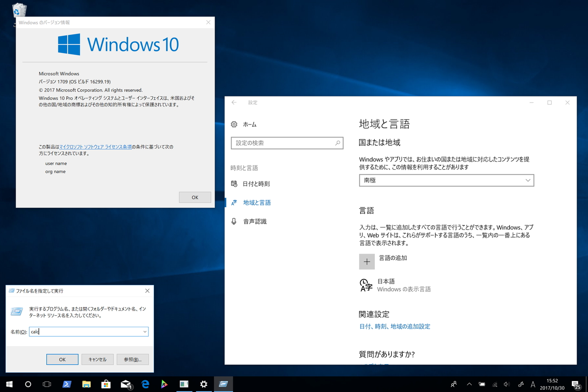588x392 pixels.
Task: Open Cortana search circle on taskbar
Action: (x=28, y=384)
